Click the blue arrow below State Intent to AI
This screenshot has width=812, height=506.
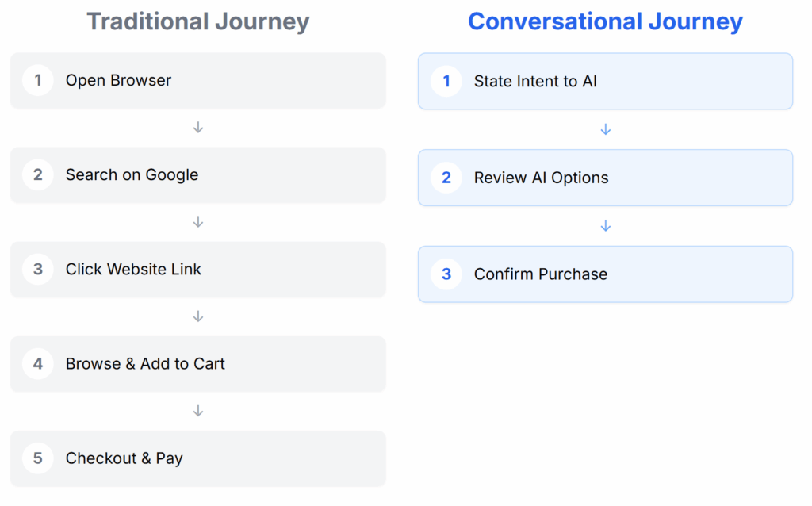coord(606,129)
